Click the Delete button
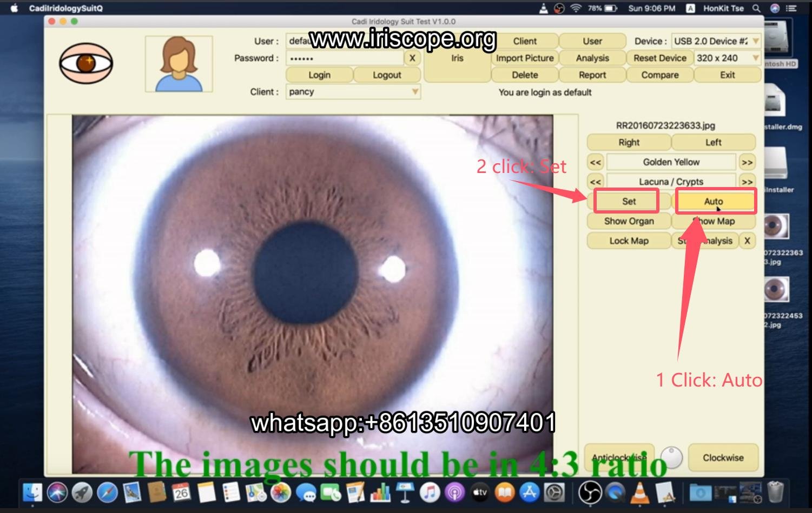This screenshot has height=513, width=812. [x=525, y=75]
